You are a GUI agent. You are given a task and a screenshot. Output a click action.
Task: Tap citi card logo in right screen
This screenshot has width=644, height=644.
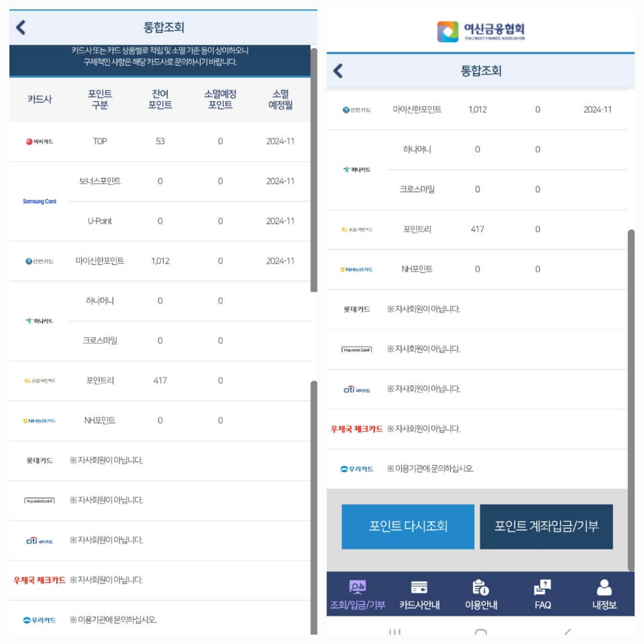pyautogui.click(x=356, y=389)
